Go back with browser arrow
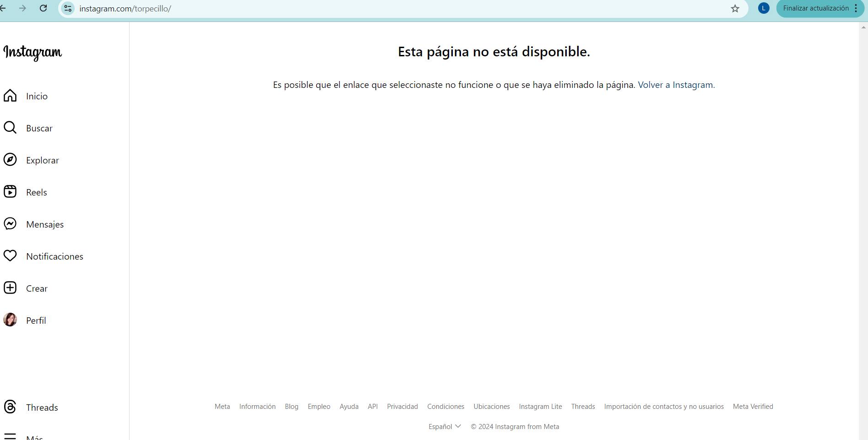The width and height of the screenshot is (868, 440). coord(3,8)
